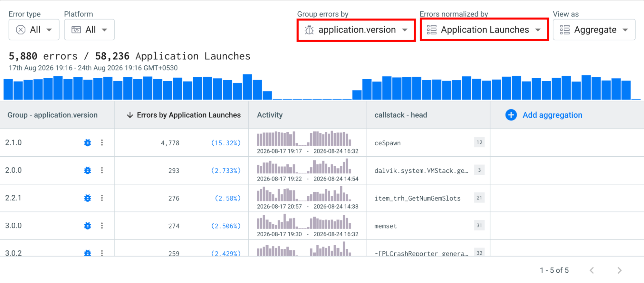Click the (2.506%) percentage value

point(226,226)
